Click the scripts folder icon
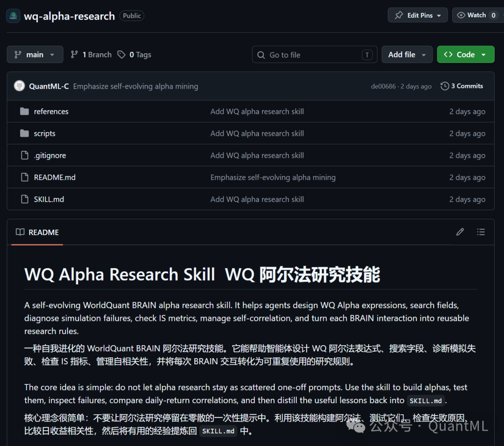This screenshot has width=504, height=446. [24, 133]
